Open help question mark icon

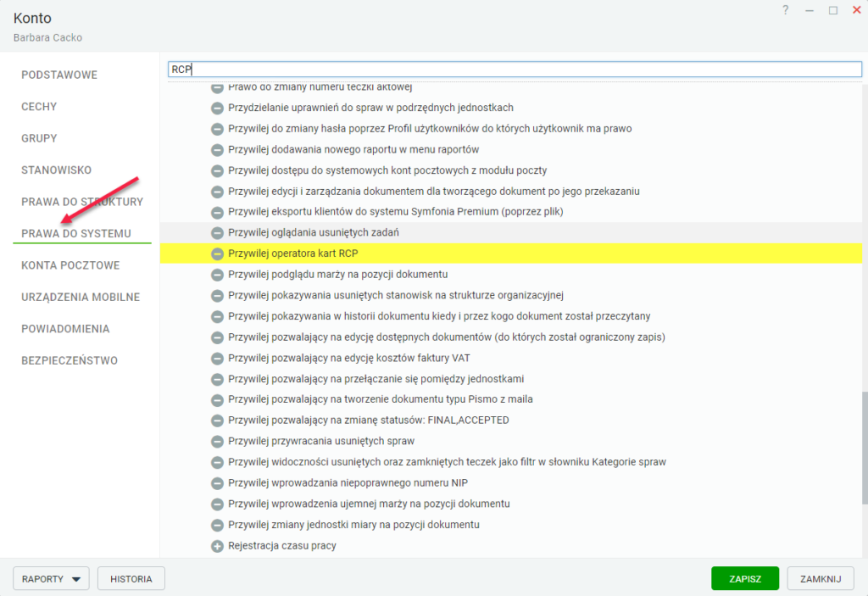(x=785, y=10)
